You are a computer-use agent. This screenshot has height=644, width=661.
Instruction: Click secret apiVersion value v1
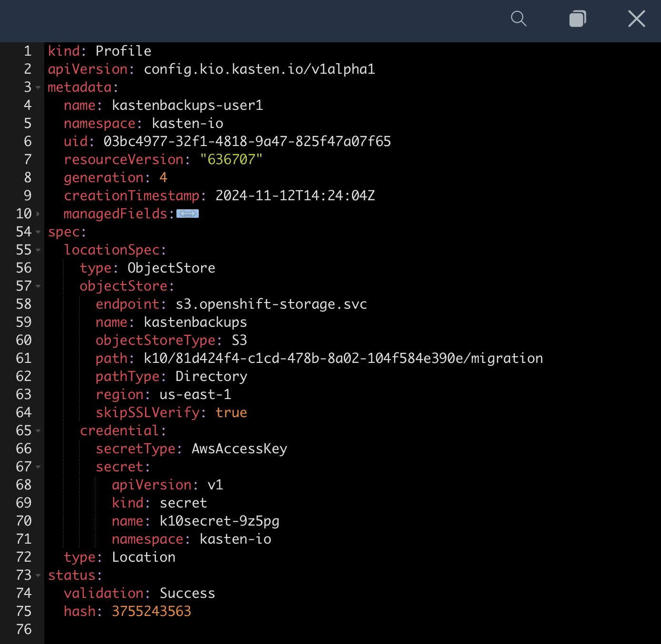[215, 485]
